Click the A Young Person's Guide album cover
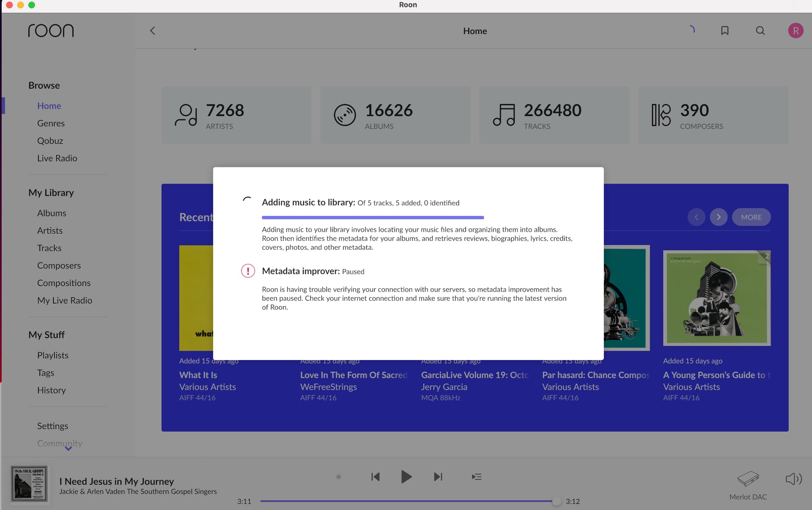This screenshot has height=510, width=812. (x=716, y=298)
